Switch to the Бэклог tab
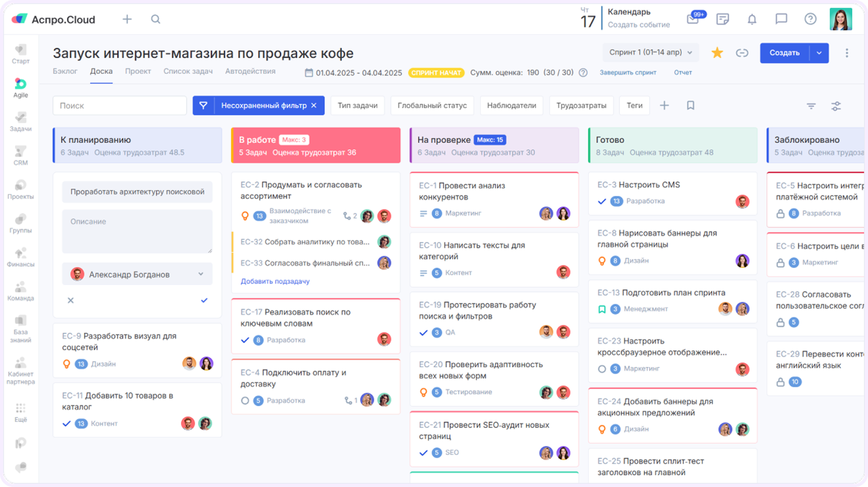This screenshot has width=868, height=487. (65, 71)
